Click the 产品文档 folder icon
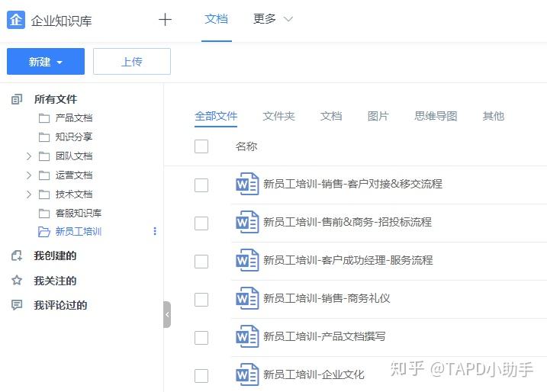The image size is (547, 392). click(x=44, y=118)
